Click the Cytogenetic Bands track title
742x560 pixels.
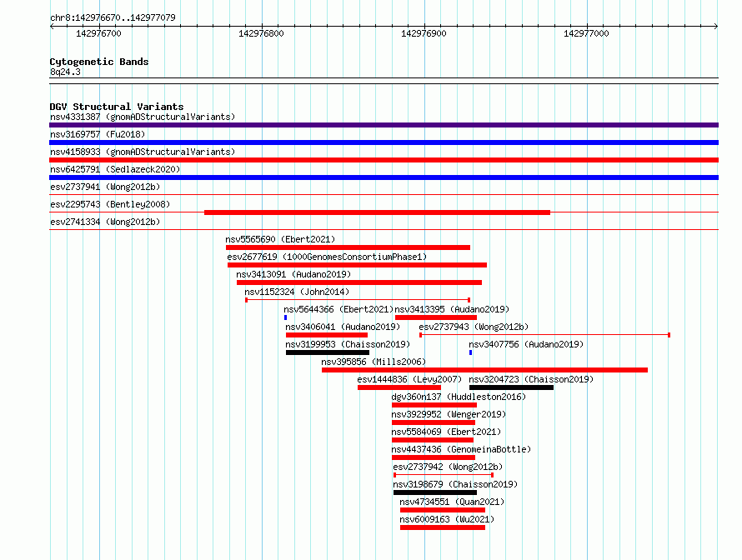(x=99, y=62)
